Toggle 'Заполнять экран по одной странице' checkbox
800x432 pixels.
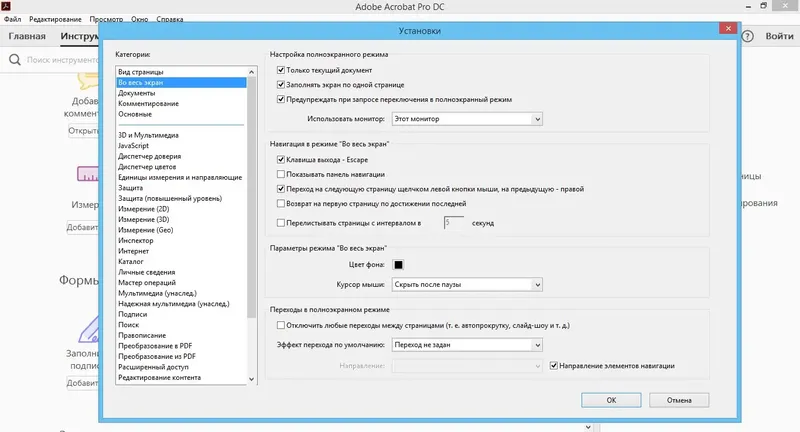pyautogui.click(x=281, y=85)
